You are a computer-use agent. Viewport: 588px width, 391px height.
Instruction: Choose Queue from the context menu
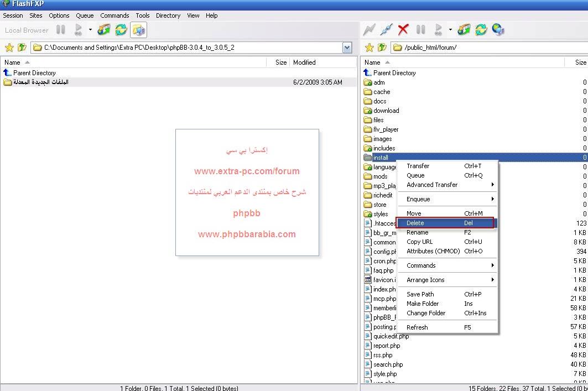pos(447,175)
